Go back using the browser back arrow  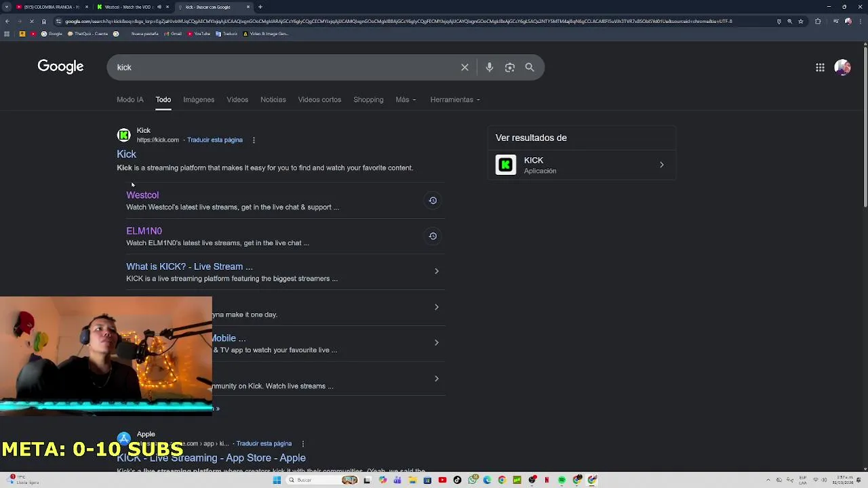coord(7,21)
